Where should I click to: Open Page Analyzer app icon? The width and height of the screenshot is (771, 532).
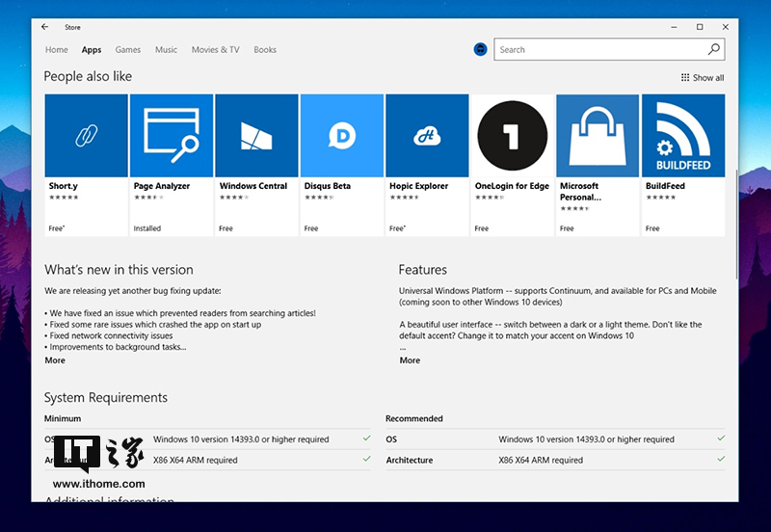click(x=172, y=136)
